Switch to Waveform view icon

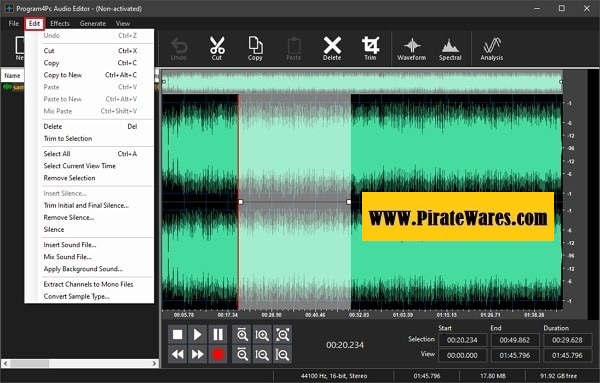[x=412, y=49]
